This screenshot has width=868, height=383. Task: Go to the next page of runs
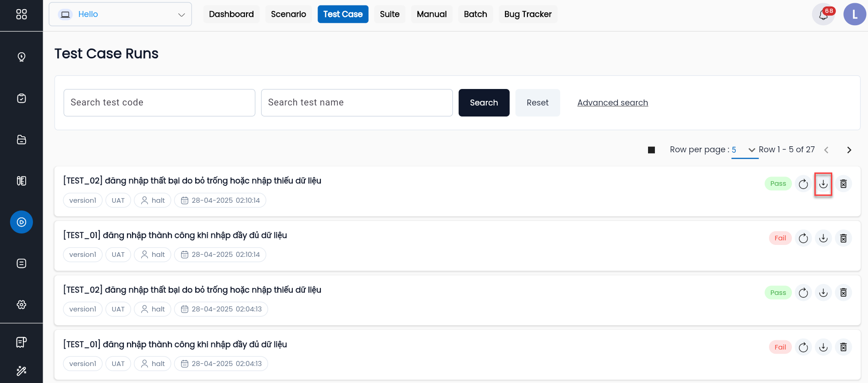tap(849, 150)
